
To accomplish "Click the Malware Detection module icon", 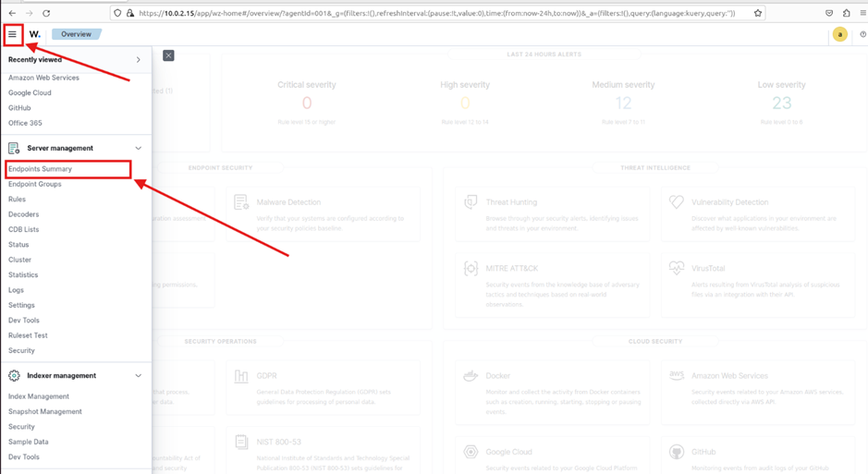I will (x=241, y=202).
